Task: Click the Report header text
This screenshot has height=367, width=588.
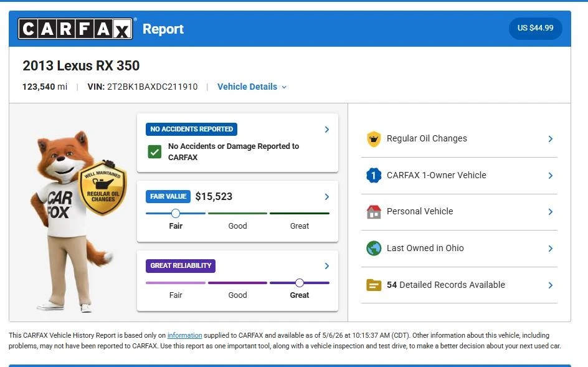Action: pos(163,29)
